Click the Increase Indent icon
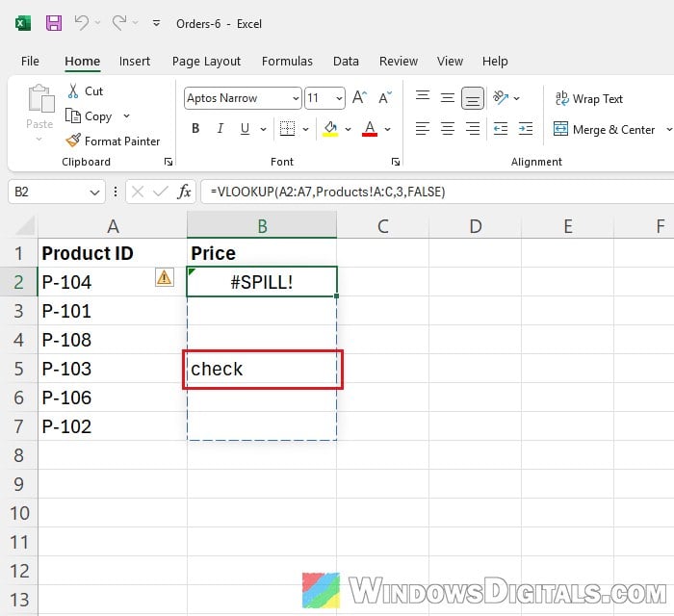This screenshot has height=616, width=674. point(526,128)
